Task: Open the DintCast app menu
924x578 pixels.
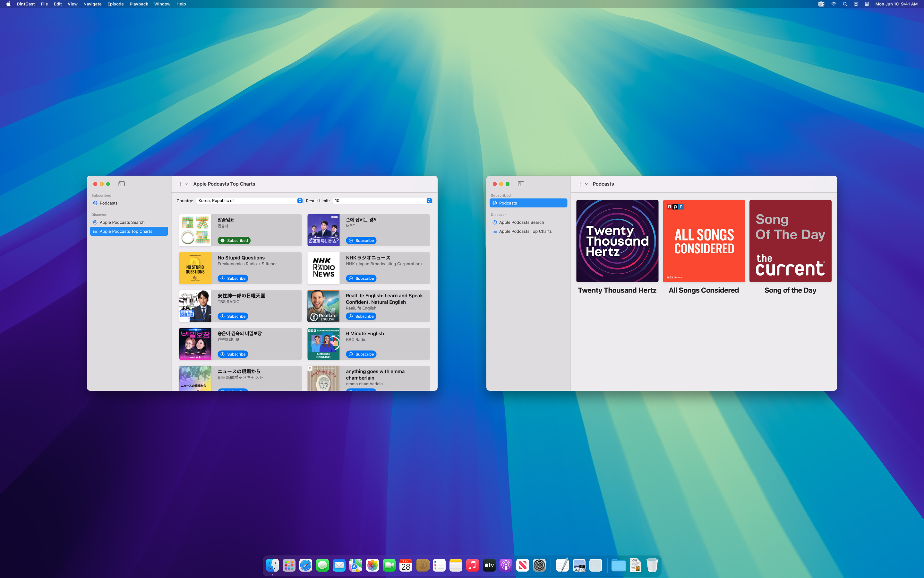Action: point(26,4)
